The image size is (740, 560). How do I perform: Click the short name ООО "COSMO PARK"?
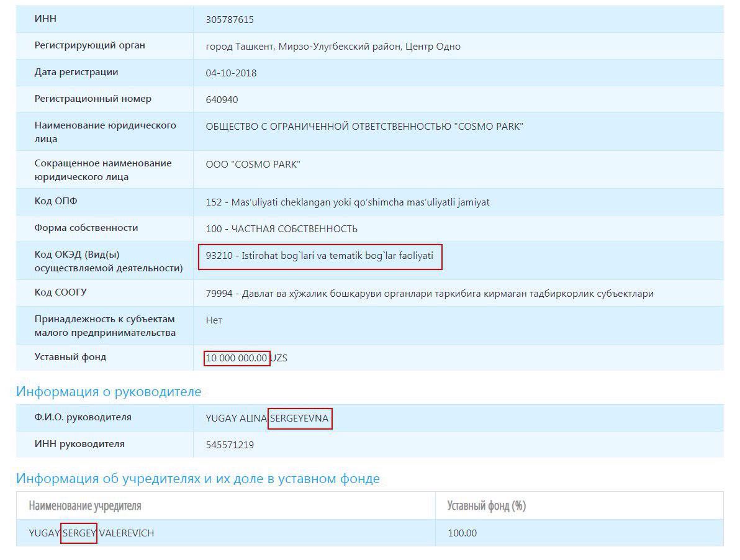pos(253,165)
